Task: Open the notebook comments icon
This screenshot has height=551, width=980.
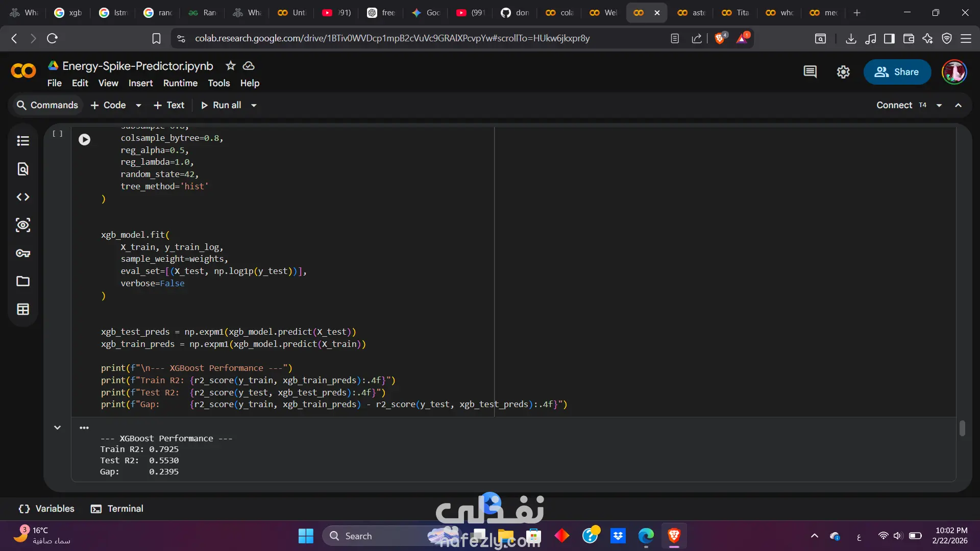Action: (x=810, y=72)
